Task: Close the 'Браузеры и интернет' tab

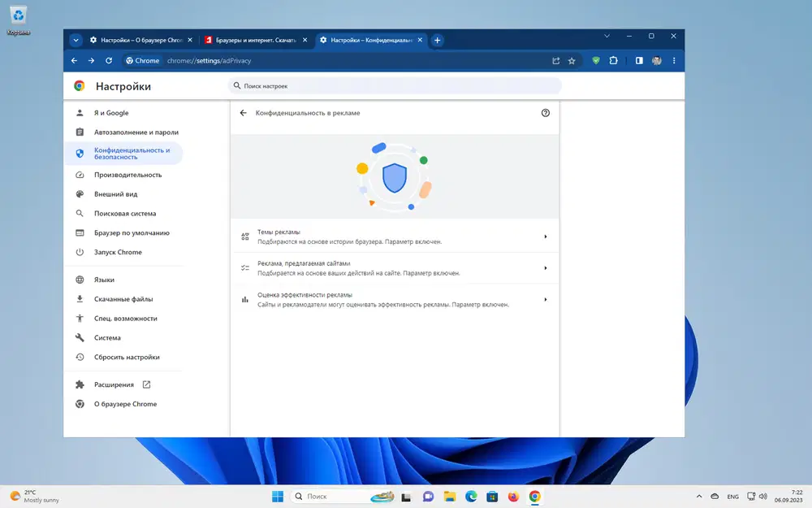Action: [x=305, y=40]
